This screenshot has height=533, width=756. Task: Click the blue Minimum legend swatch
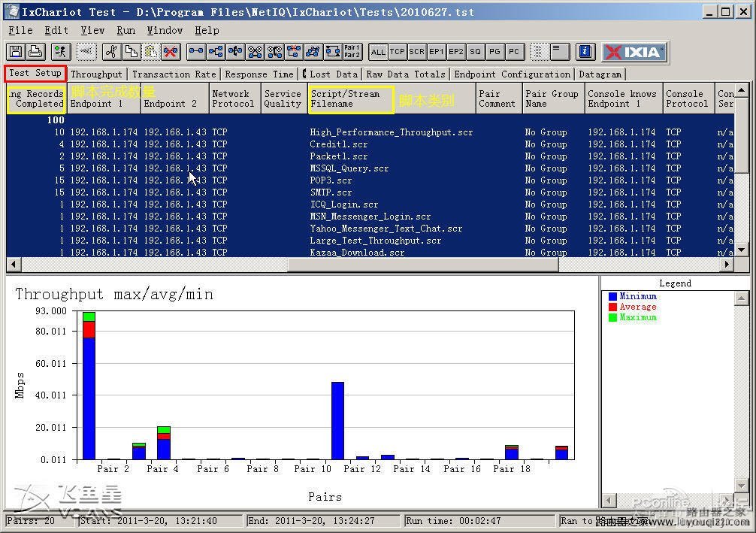pyautogui.click(x=612, y=297)
